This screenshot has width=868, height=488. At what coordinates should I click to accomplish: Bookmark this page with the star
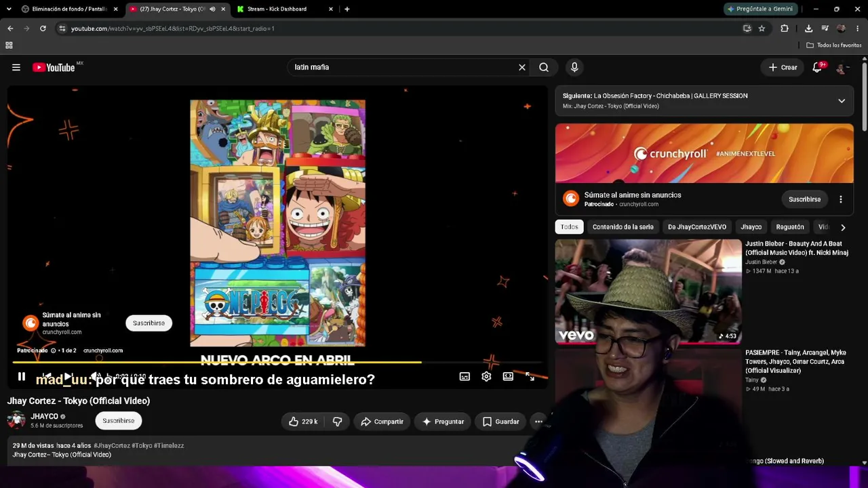tap(762, 28)
